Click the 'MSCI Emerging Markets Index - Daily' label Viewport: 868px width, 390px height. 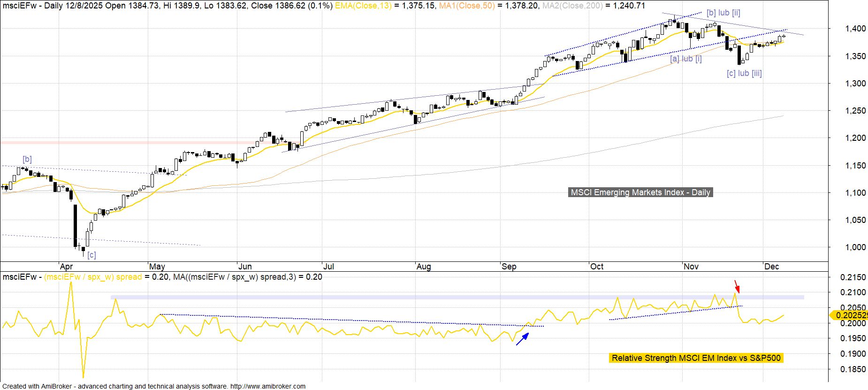click(640, 192)
